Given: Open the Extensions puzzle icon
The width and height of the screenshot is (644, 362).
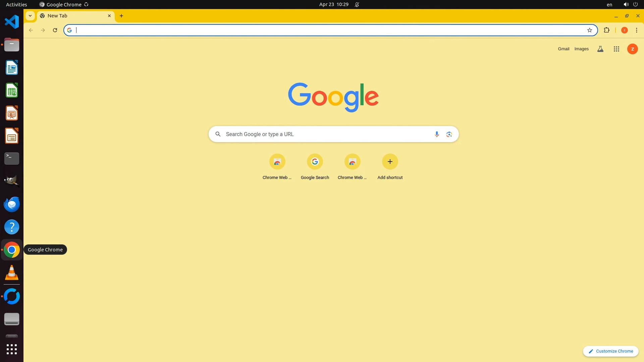Looking at the screenshot, I should (x=606, y=30).
